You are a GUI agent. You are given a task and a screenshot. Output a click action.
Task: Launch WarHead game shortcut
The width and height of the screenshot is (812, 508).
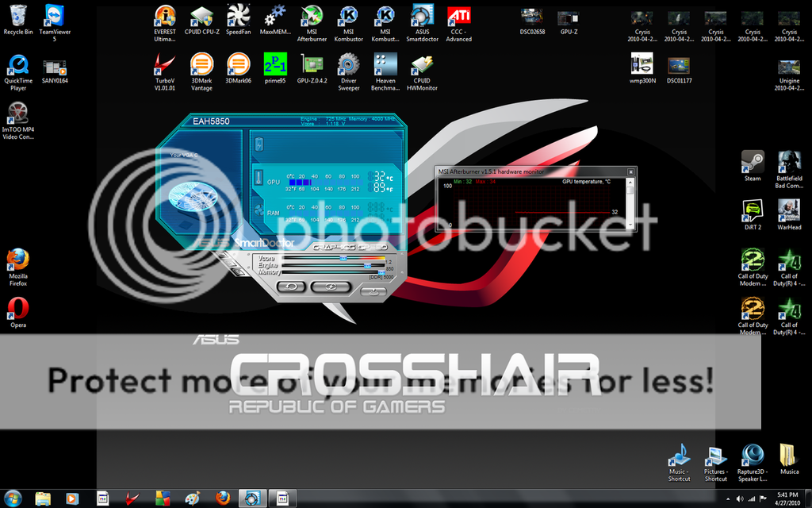coord(789,214)
